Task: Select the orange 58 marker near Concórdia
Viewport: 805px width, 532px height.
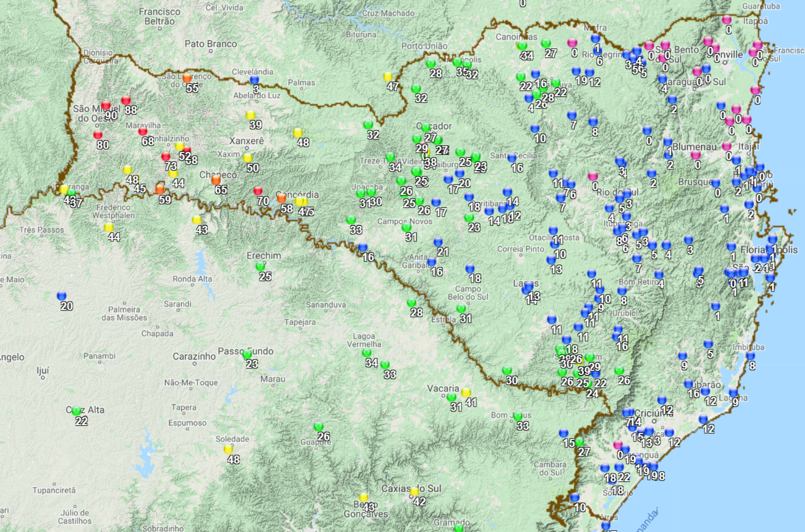Action: click(x=282, y=198)
